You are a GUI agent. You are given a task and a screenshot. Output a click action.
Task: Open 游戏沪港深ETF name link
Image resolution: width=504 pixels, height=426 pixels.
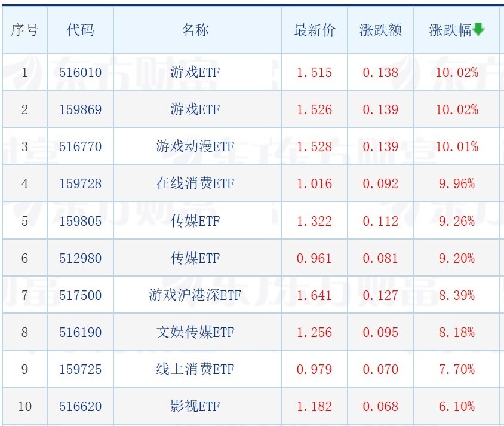point(195,295)
